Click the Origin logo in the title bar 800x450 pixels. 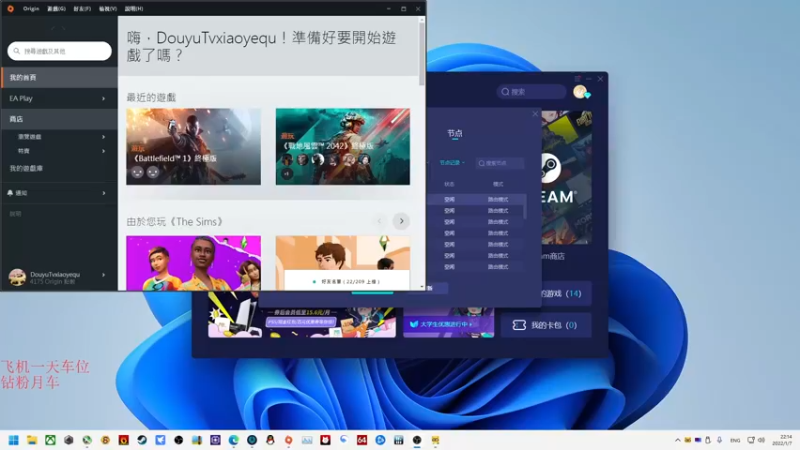pyautogui.click(x=10, y=8)
